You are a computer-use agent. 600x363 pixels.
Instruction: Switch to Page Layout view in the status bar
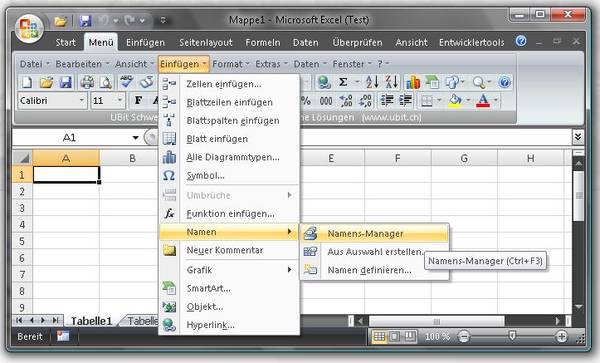(x=394, y=337)
